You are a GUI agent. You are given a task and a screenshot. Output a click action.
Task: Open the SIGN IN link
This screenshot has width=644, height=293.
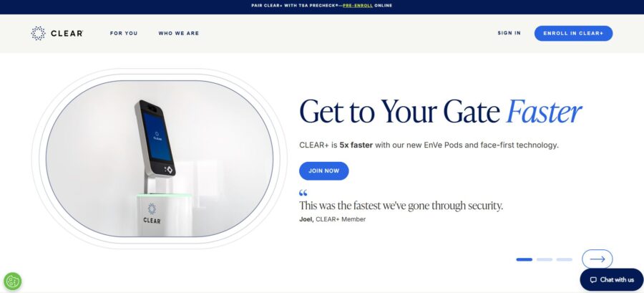click(x=509, y=33)
